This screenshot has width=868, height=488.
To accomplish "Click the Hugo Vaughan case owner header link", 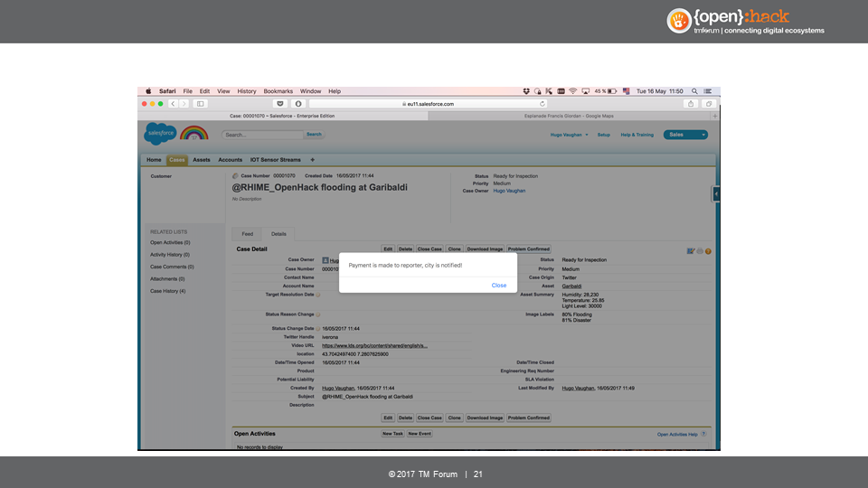I will [509, 191].
